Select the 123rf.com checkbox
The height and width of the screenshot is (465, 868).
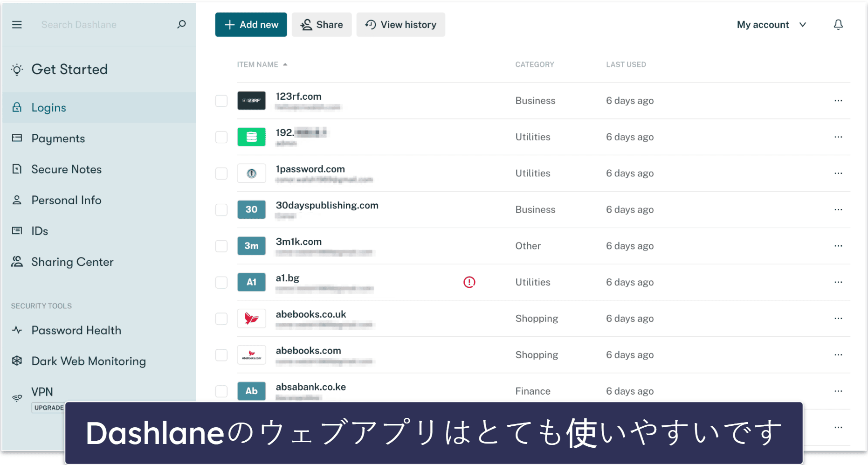pyautogui.click(x=221, y=101)
